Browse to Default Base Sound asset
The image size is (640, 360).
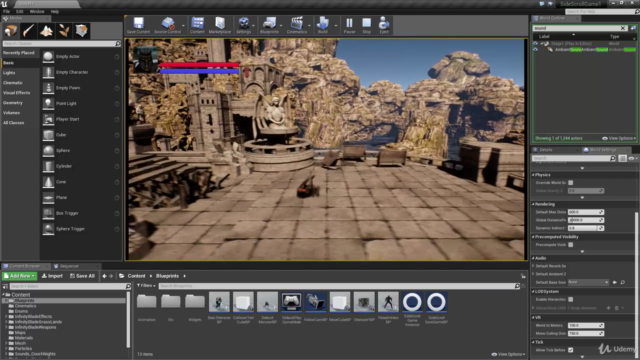point(622,282)
